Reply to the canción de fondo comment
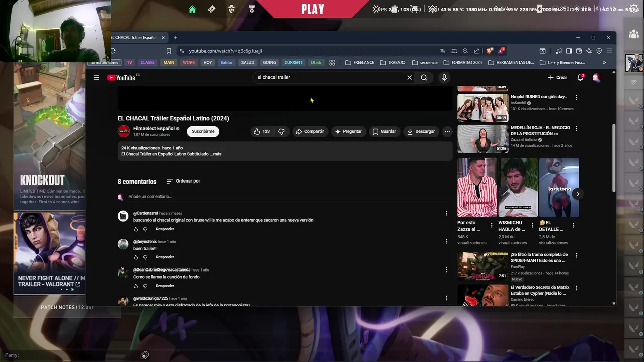 click(x=165, y=286)
